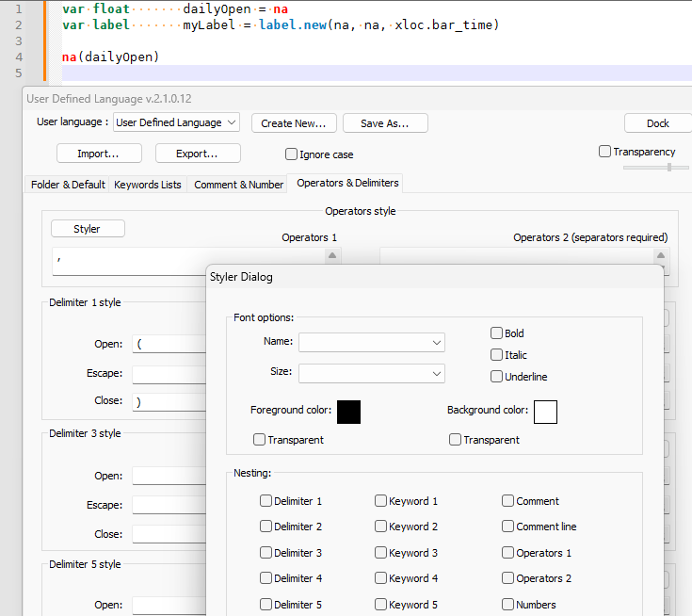Check Keyword 3 nesting option

pyautogui.click(x=380, y=552)
